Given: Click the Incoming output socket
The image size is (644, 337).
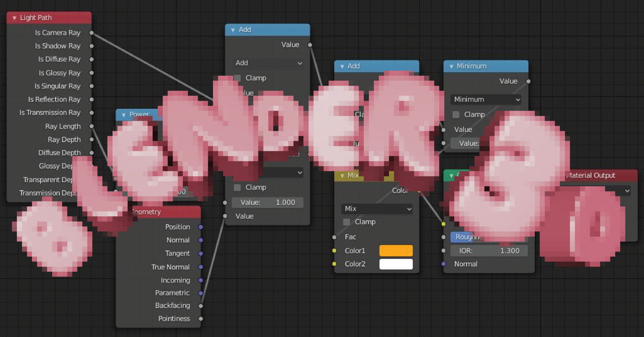Looking at the screenshot, I should click(x=201, y=280).
